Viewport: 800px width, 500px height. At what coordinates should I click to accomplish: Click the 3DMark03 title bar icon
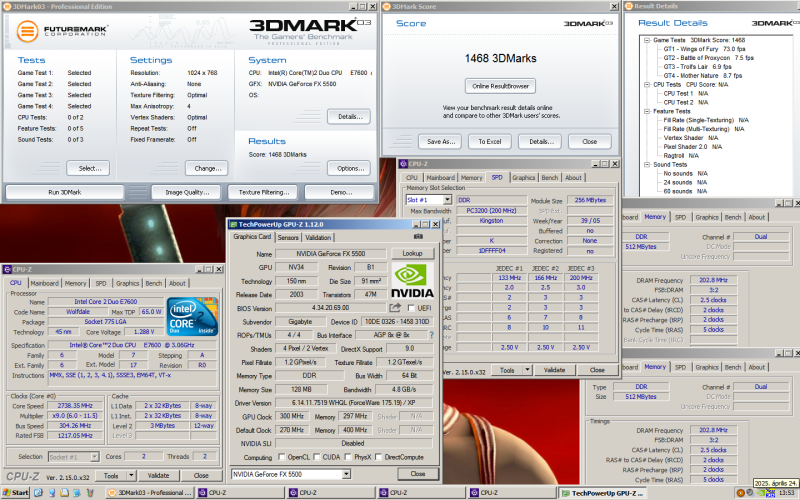pos(7,7)
